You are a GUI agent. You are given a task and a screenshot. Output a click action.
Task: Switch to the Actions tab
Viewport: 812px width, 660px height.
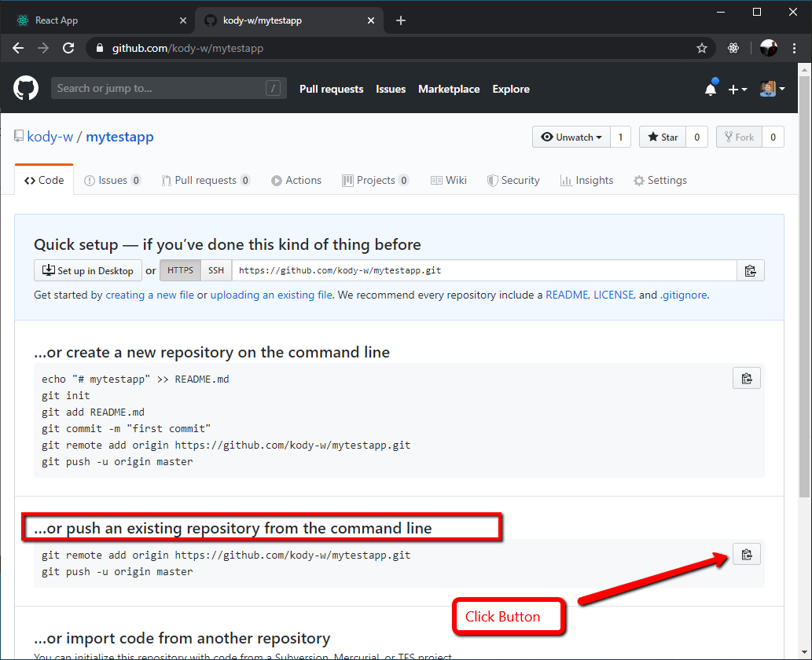296,180
